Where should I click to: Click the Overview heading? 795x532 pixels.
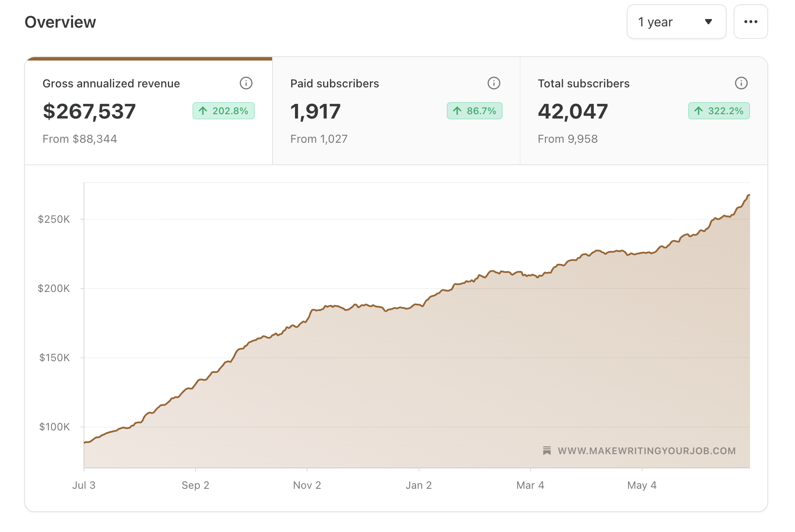tap(60, 22)
